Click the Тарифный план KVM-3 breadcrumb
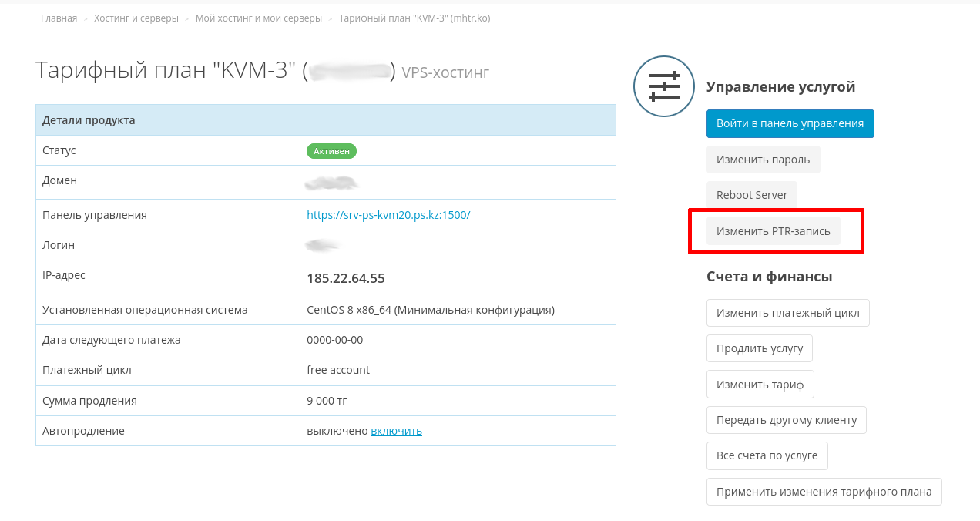 [414, 18]
